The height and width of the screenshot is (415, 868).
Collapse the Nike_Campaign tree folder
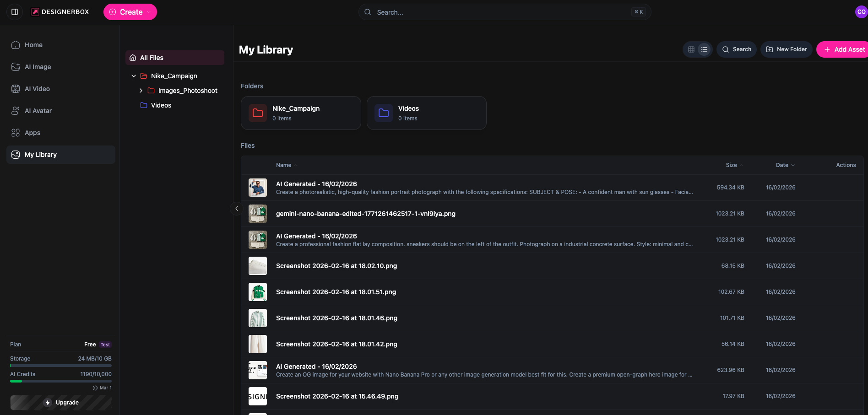[x=134, y=75]
